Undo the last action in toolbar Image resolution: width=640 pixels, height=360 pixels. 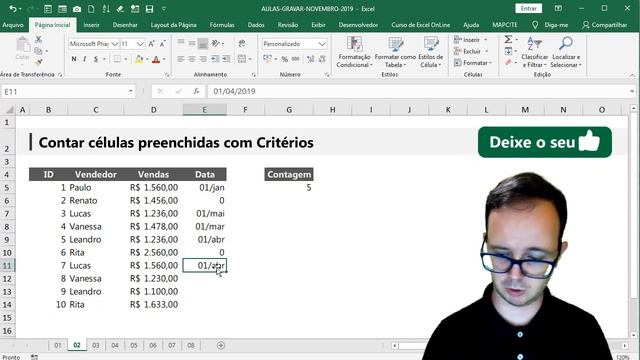coord(13,9)
